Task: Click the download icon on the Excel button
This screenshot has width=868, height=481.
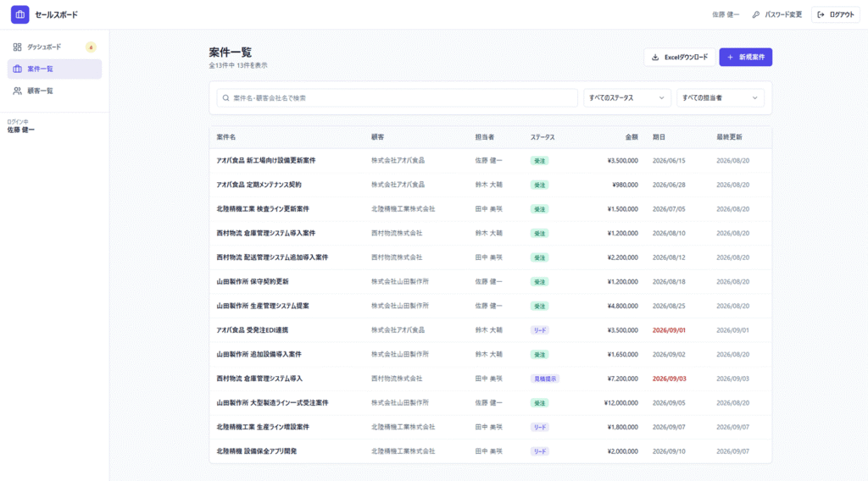Action: (655, 57)
